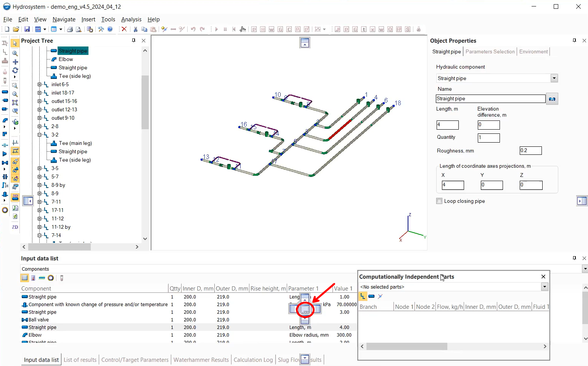Click the Open file folder icon
Screen dimensions: 588x366
(x=16, y=29)
